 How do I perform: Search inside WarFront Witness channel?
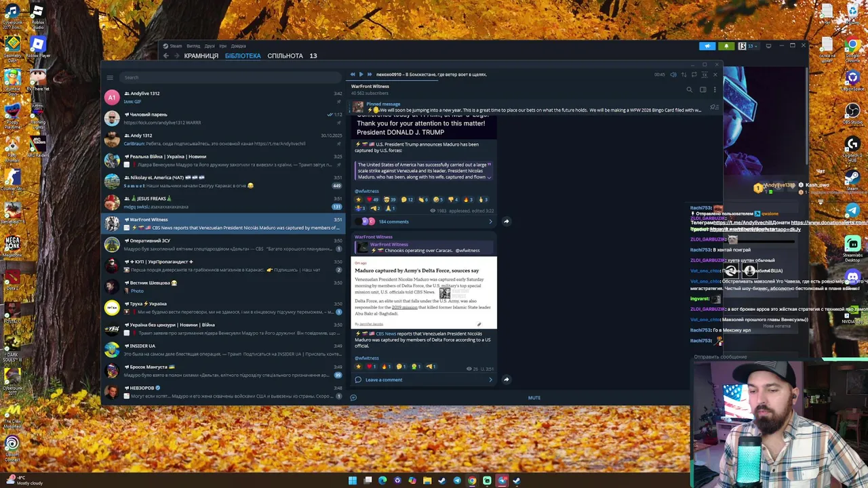click(690, 89)
